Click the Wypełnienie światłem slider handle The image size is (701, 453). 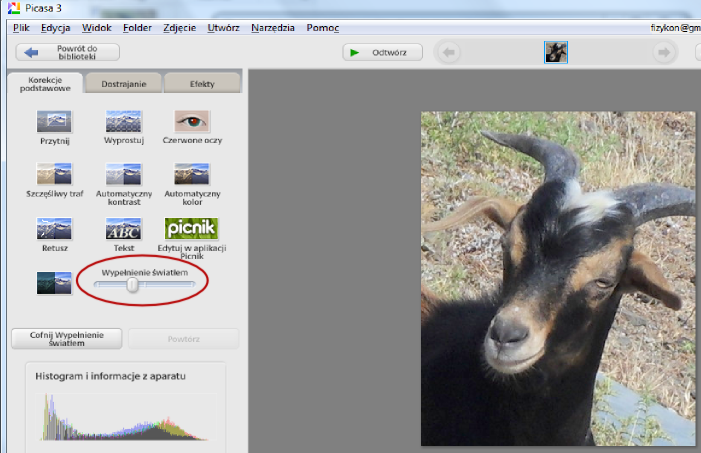132,285
